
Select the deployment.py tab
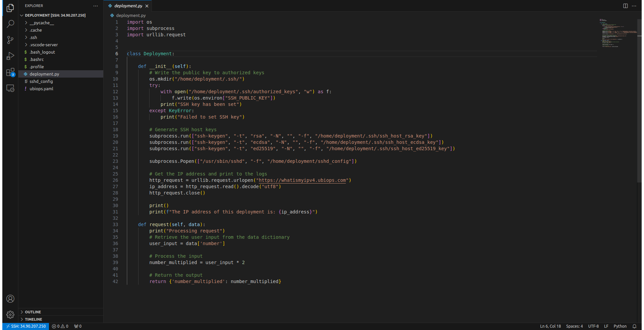pyautogui.click(x=128, y=6)
